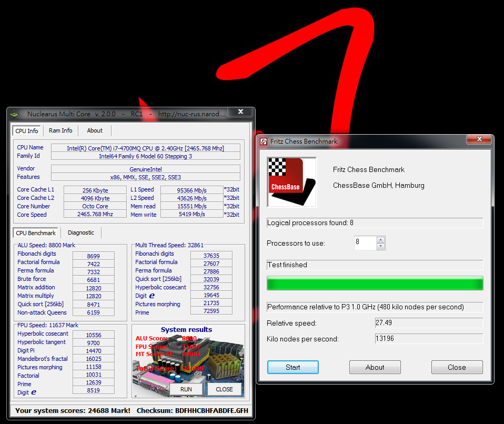The width and height of the screenshot is (504, 424).
Task: Click FPU Hyperbolic cosecant score 10556
Action: (94, 335)
